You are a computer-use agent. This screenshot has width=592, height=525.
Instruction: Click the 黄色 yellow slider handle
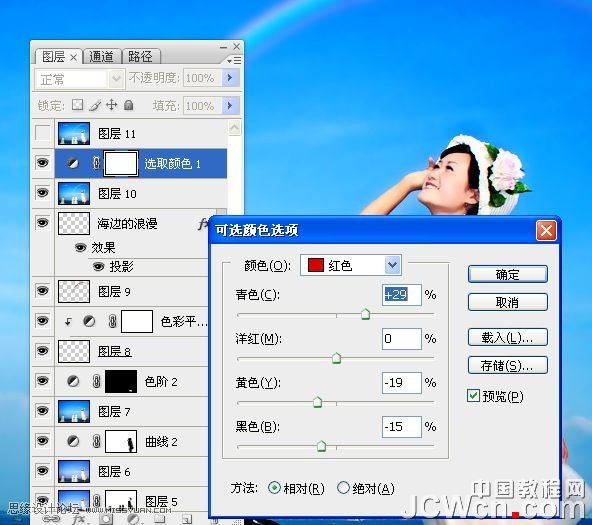point(318,402)
